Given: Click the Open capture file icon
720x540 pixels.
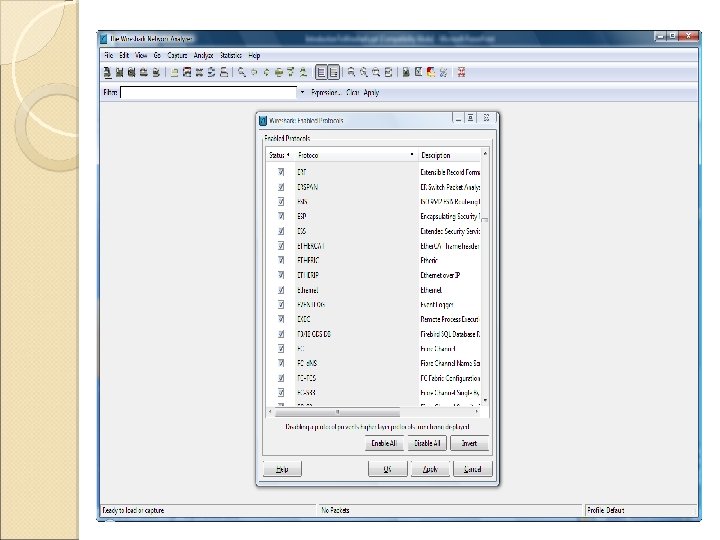Looking at the screenshot, I should pyautogui.click(x=174, y=73).
